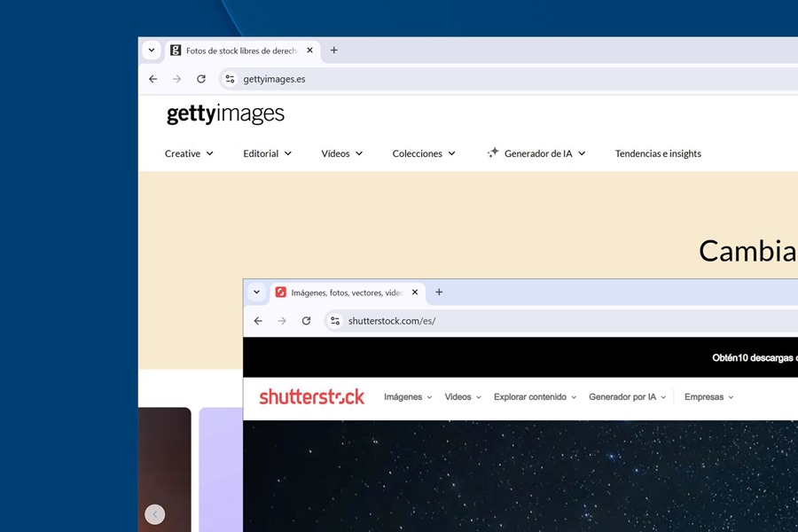Viewport: 798px width, 532px height.
Task: Open the Colecciones menu on Getty Images
Action: click(423, 153)
